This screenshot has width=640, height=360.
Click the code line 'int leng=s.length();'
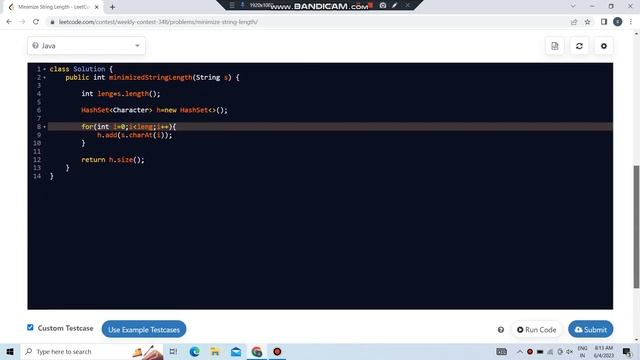pos(120,94)
